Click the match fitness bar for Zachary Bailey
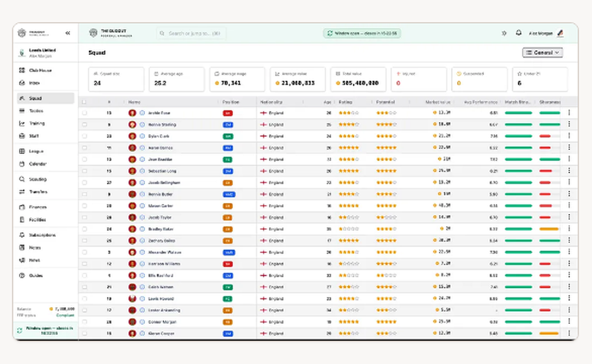 pos(518,240)
